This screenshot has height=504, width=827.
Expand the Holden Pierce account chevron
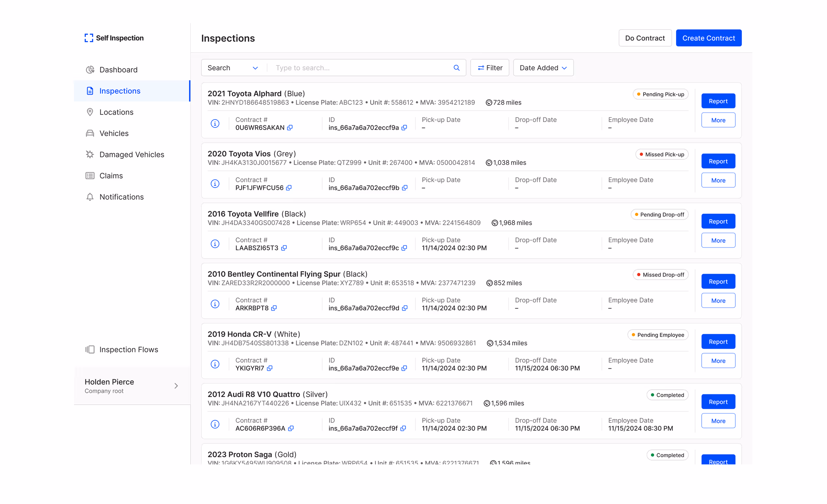[176, 386]
